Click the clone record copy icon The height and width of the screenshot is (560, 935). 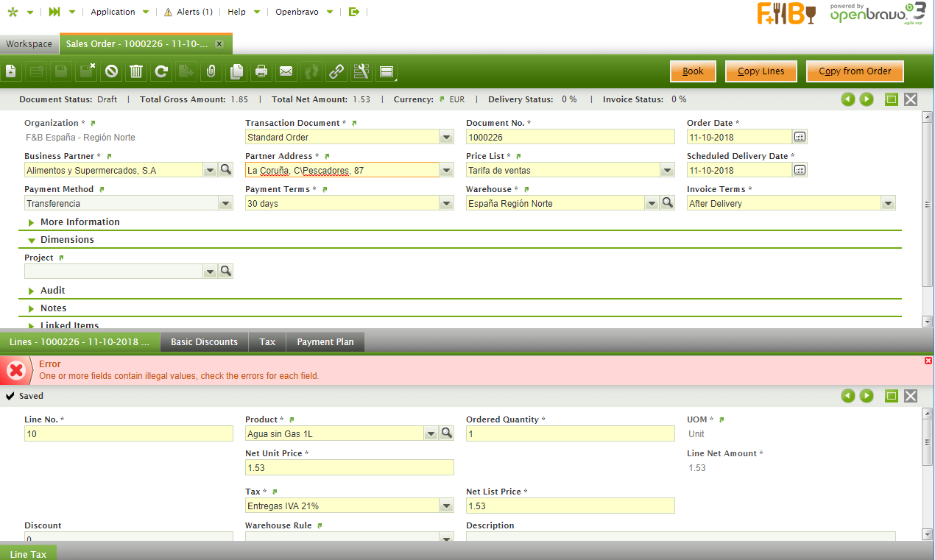click(236, 71)
